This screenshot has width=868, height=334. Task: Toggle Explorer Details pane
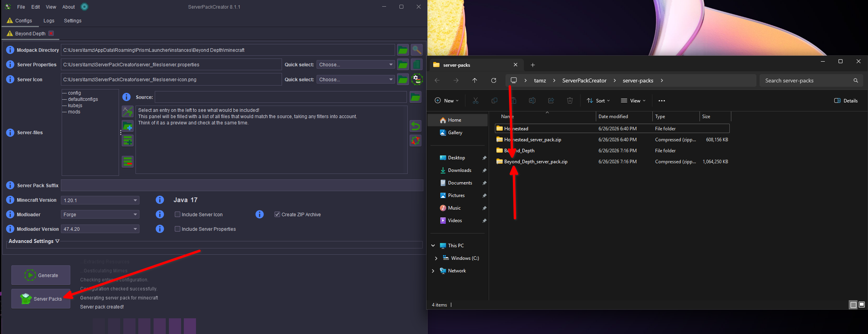(846, 101)
